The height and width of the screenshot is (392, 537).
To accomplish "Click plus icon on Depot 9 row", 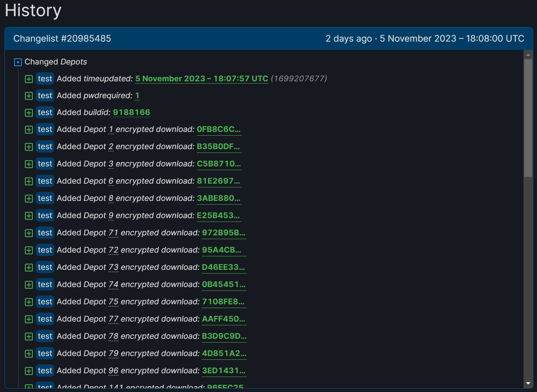I will pyautogui.click(x=29, y=216).
